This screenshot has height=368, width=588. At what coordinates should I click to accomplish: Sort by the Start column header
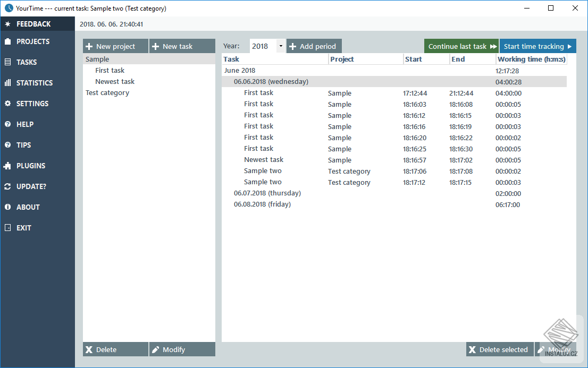(426, 59)
